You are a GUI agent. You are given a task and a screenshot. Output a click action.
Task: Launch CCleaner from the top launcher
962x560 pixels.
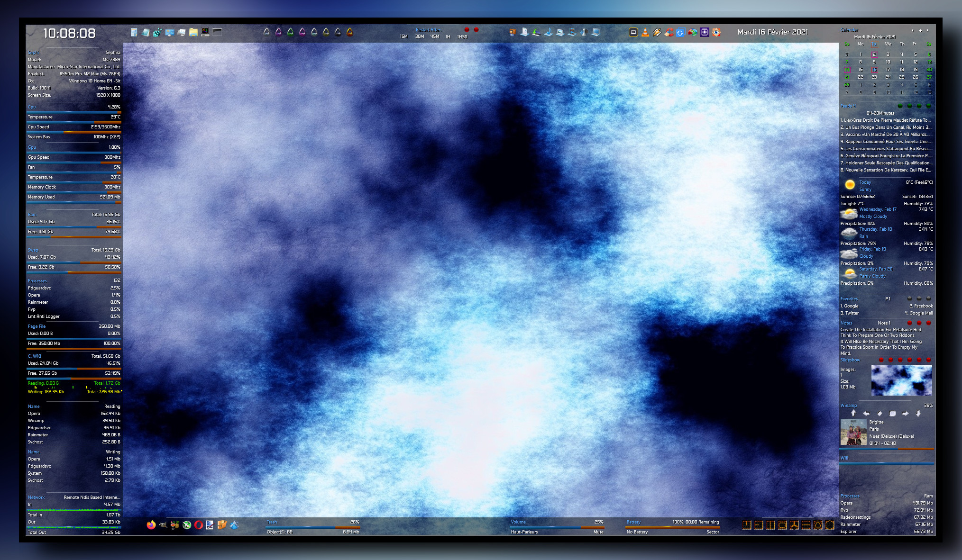click(x=669, y=32)
